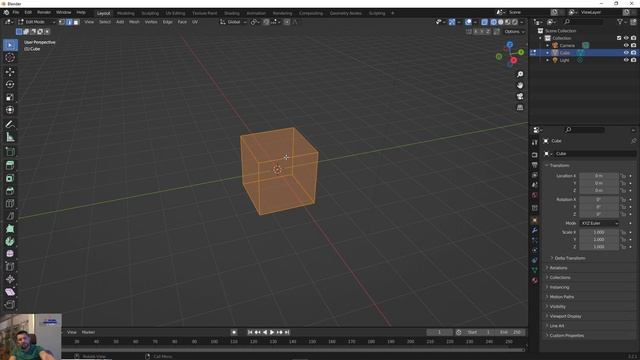
Task: Select the Annotate tool
Action: (10, 124)
